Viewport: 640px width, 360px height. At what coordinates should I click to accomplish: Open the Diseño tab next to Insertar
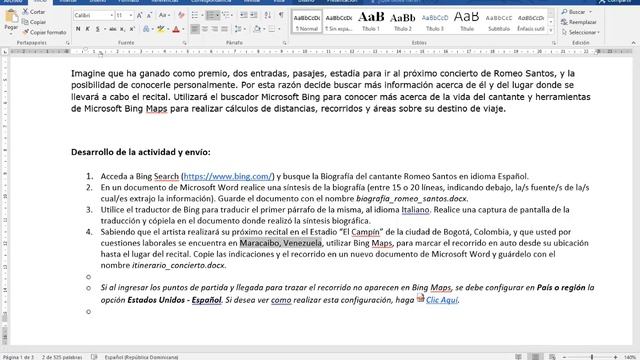point(98,1)
